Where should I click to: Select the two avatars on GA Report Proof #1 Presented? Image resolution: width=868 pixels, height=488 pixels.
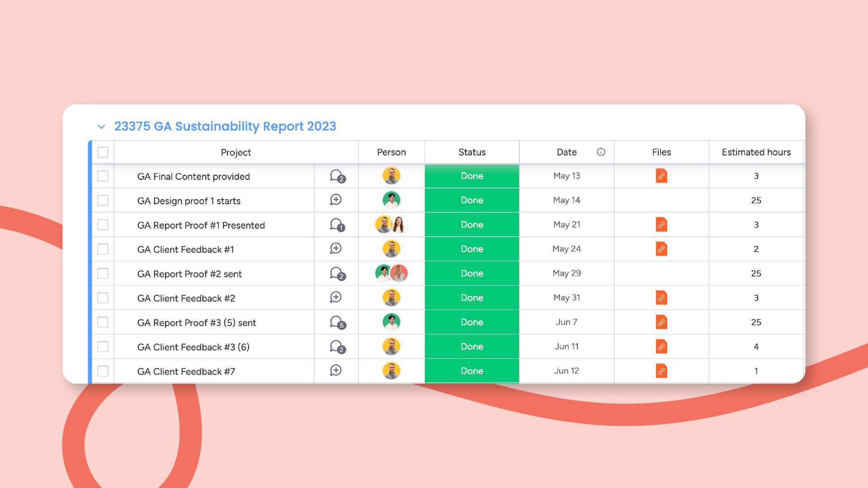392,225
